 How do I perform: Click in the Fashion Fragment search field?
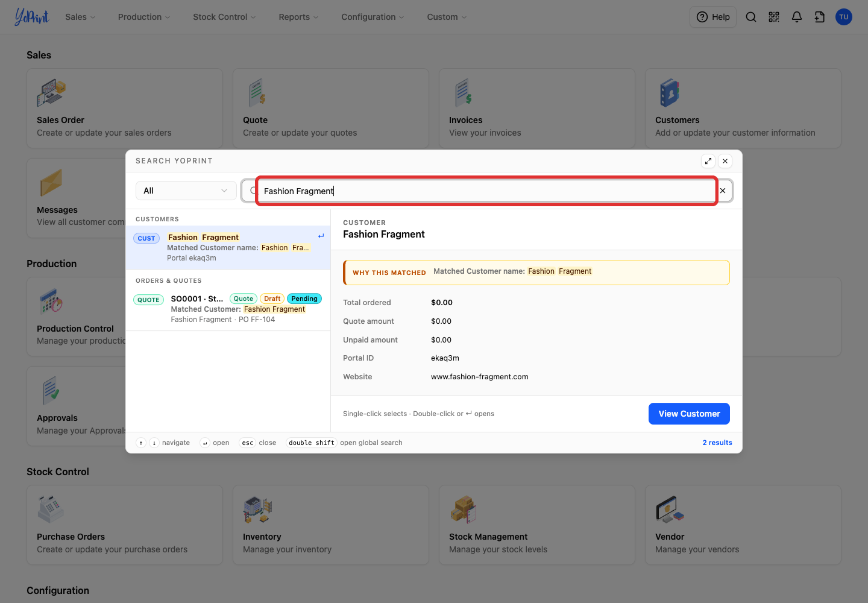486,191
